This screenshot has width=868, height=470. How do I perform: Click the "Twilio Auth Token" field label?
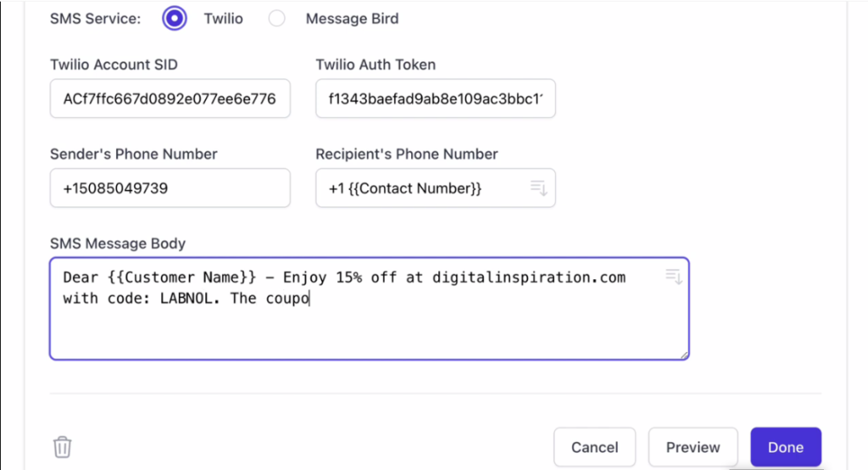pos(376,64)
